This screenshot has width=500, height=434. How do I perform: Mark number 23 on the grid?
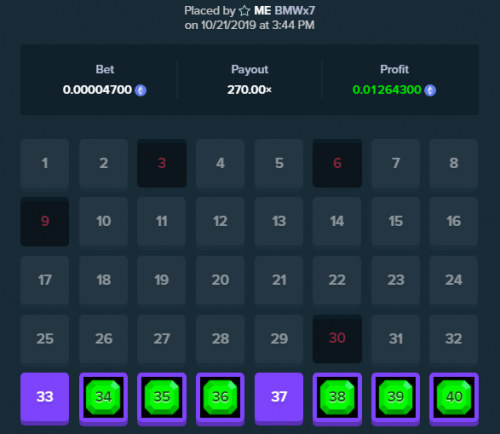[396, 280]
